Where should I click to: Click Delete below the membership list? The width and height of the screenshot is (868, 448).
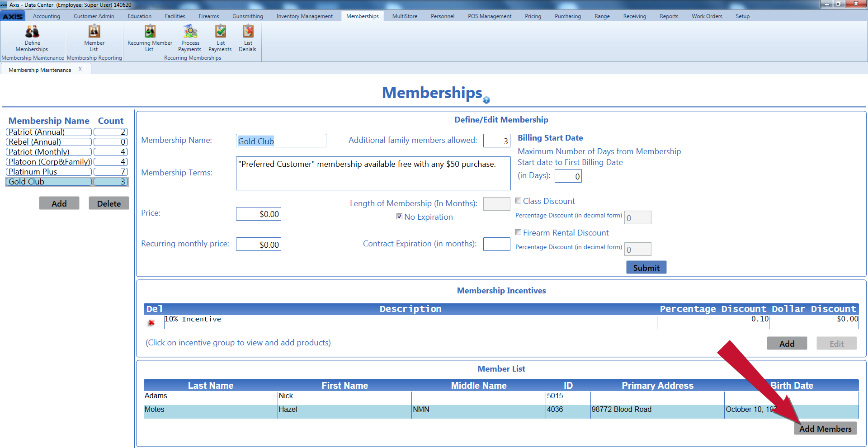(x=109, y=203)
